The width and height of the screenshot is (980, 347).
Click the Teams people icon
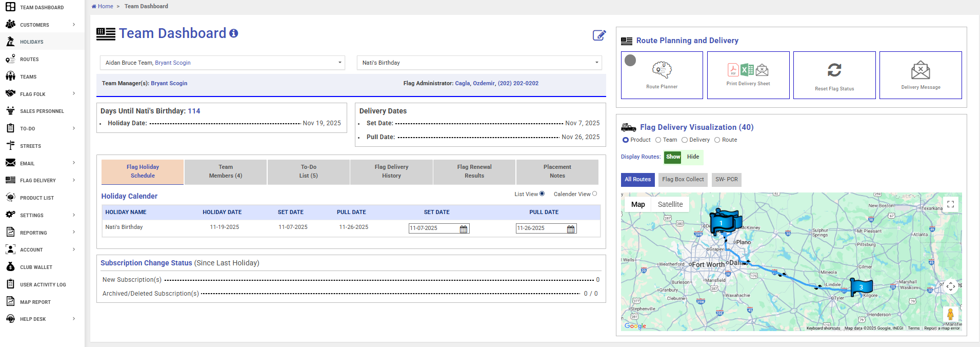[x=10, y=76]
